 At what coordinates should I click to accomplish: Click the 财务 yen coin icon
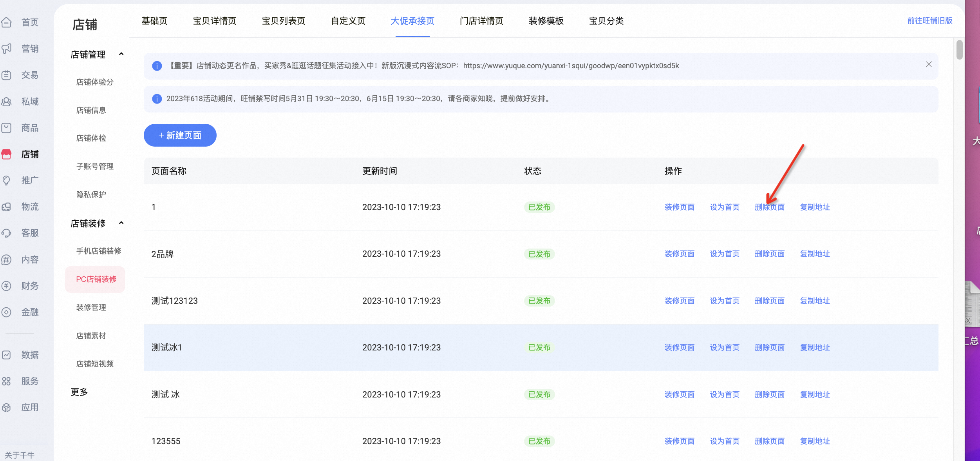7,286
